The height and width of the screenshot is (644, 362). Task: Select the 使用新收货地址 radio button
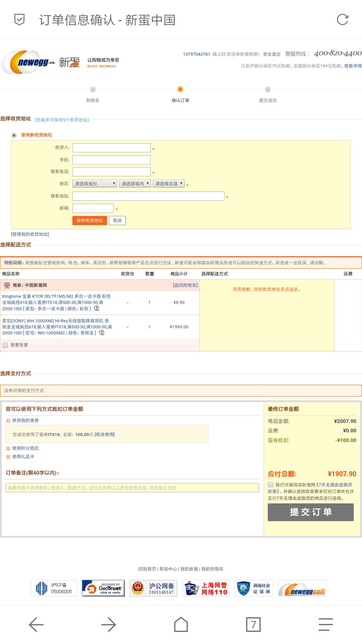[x=14, y=135]
